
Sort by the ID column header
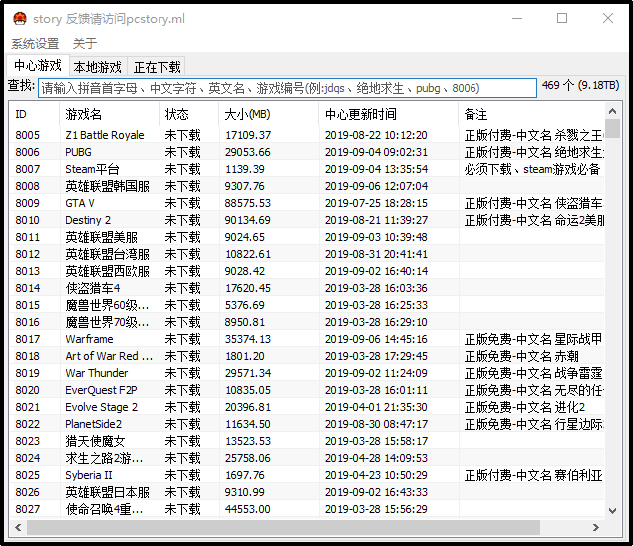[34, 114]
